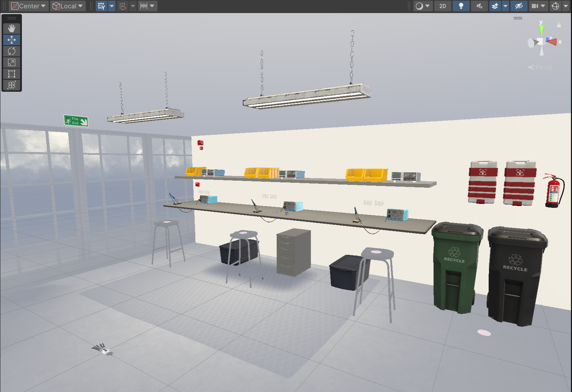Image resolution: width=572 pixels, height=392 pixels.
Task: Click the scene gizmo lock icon
Action: click(559, 25)
